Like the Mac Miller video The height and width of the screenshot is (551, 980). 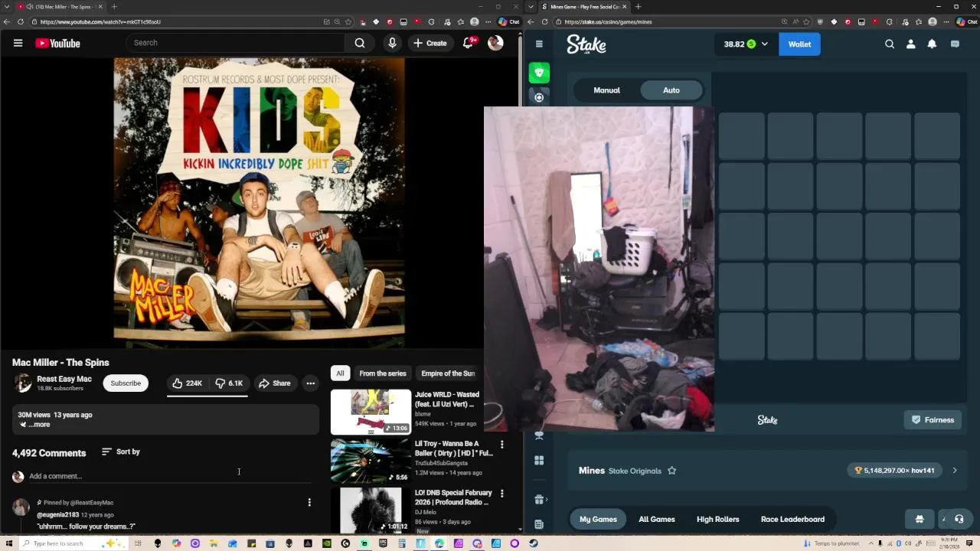click(x=188, y=383)
